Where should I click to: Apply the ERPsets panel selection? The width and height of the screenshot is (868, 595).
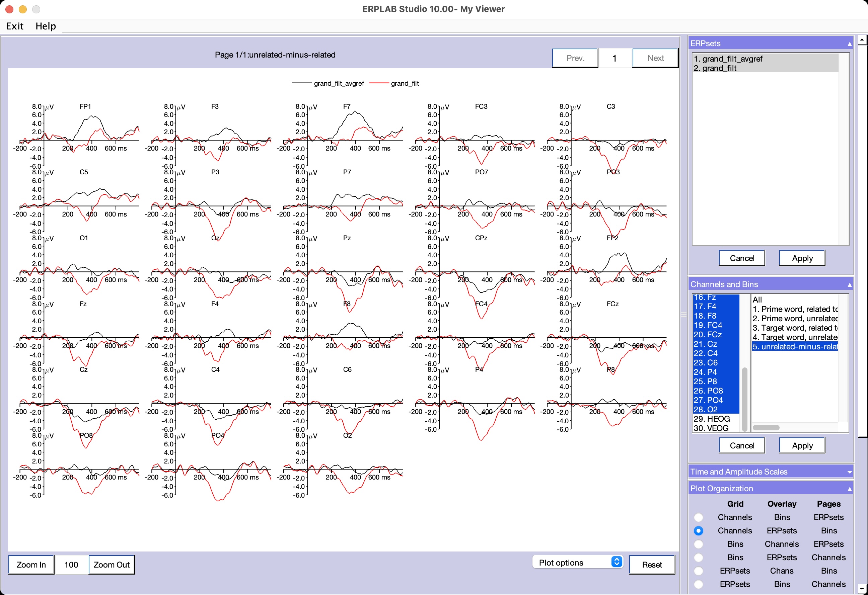click(802, 258)
